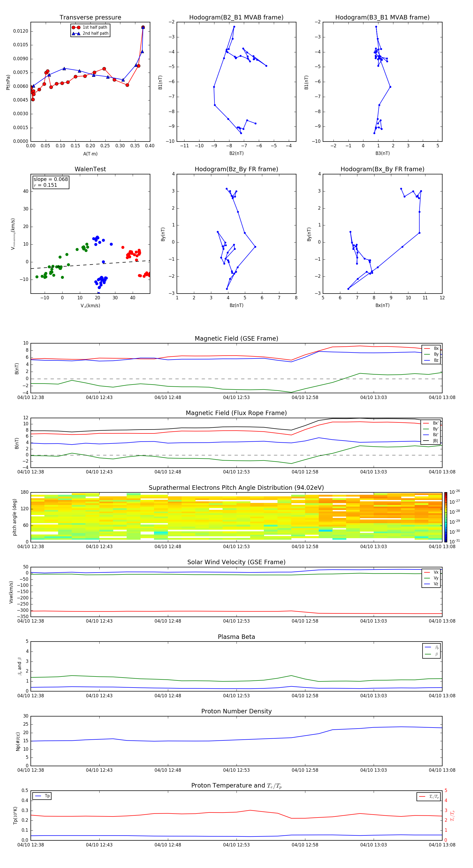This screenshot has height=868, width=473.
Task: Click the 'Proton Temperature and Te/Tp' title
Action: 236,786
